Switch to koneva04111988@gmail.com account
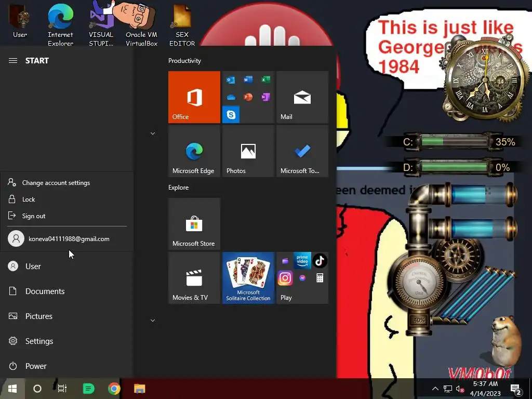The height and width of the screenshot is (399, 532). [67, 238]
